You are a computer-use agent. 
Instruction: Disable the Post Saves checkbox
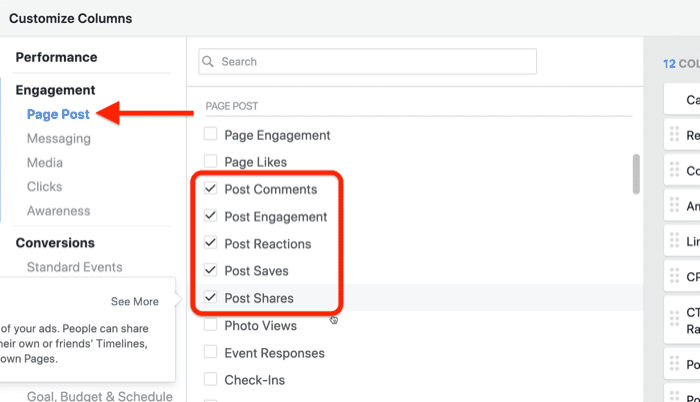tap(210, 271)
